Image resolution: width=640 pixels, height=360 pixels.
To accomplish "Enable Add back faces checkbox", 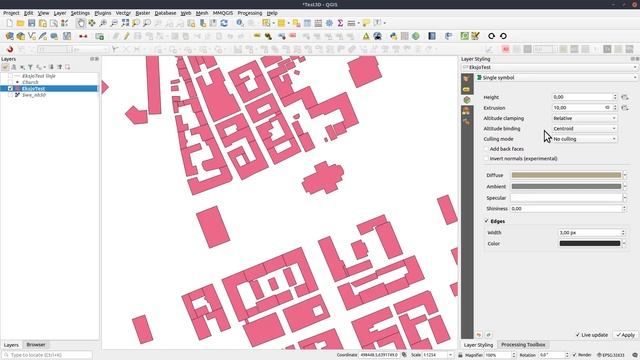I will tap(486, 149).
